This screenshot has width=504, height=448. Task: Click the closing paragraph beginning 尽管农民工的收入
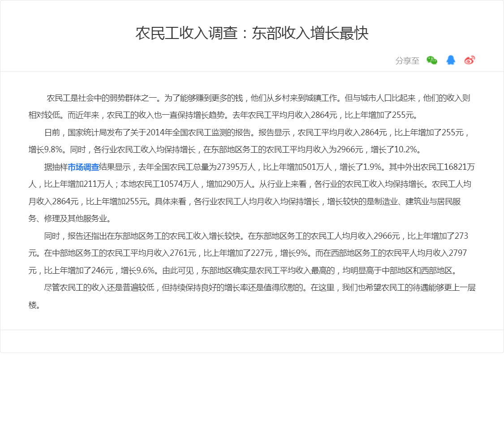(x=252, y=296)
